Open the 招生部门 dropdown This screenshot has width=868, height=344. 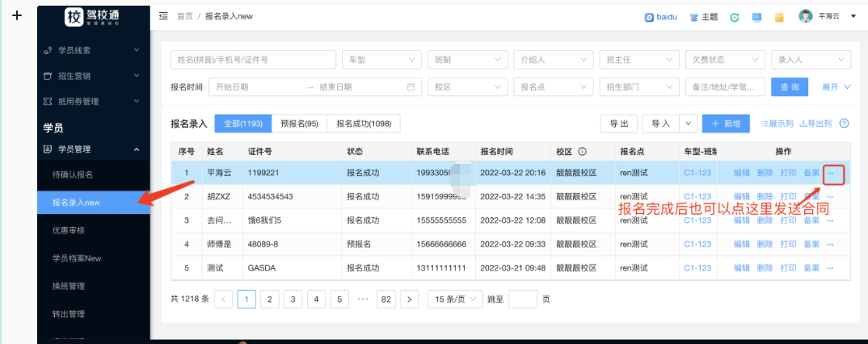[639, 87]
